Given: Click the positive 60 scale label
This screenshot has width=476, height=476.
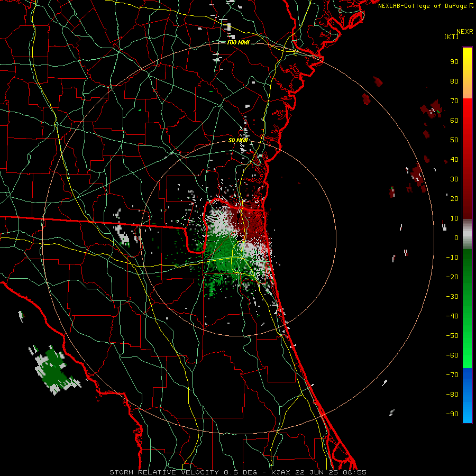Looking at the screenshot, I should tap(454, 120).
